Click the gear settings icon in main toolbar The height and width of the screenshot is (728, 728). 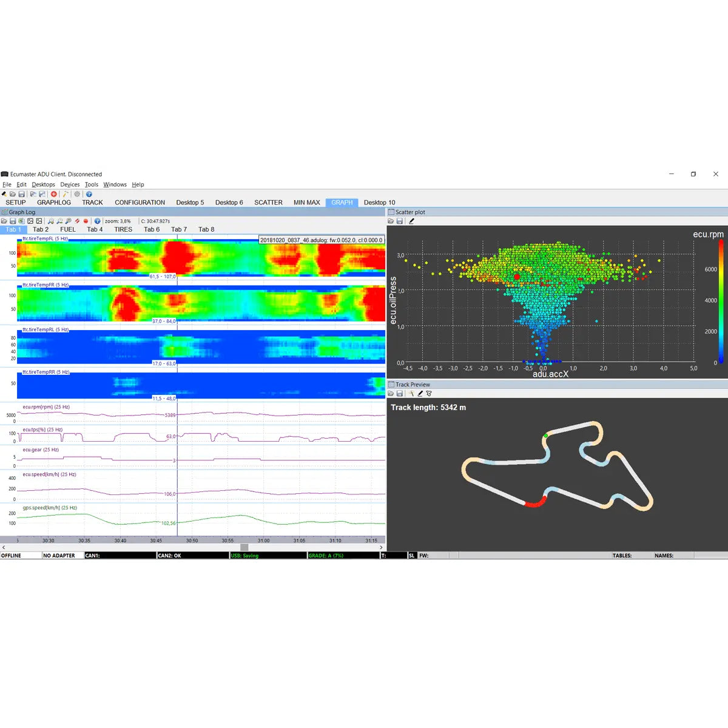click(x=77, y=194)
